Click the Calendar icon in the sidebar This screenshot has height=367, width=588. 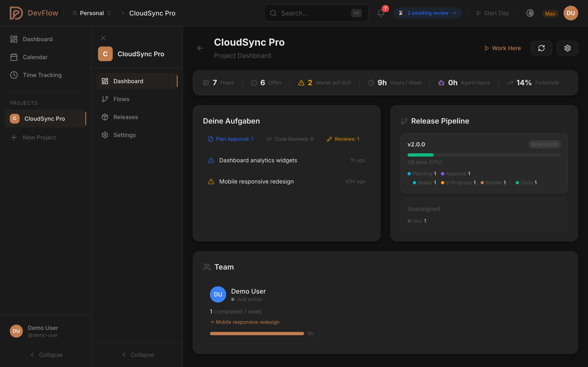click(x=14, y=57)
